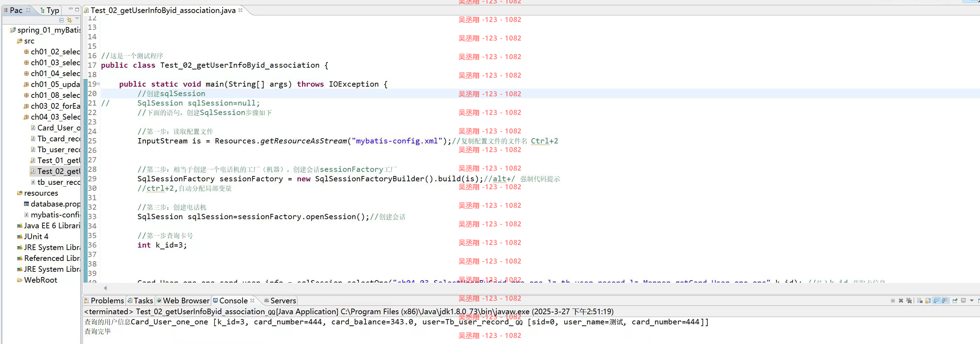Image resolution: width=980 pixels, height=344 pixels.
Task: Toggle Scroll Lock in the Console
Action: coord(928,301)
